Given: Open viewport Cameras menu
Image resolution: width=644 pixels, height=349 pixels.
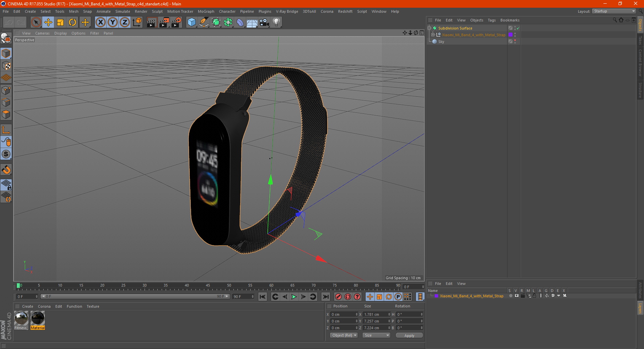Looking at the screenshot, I should [x=42, y=33].
